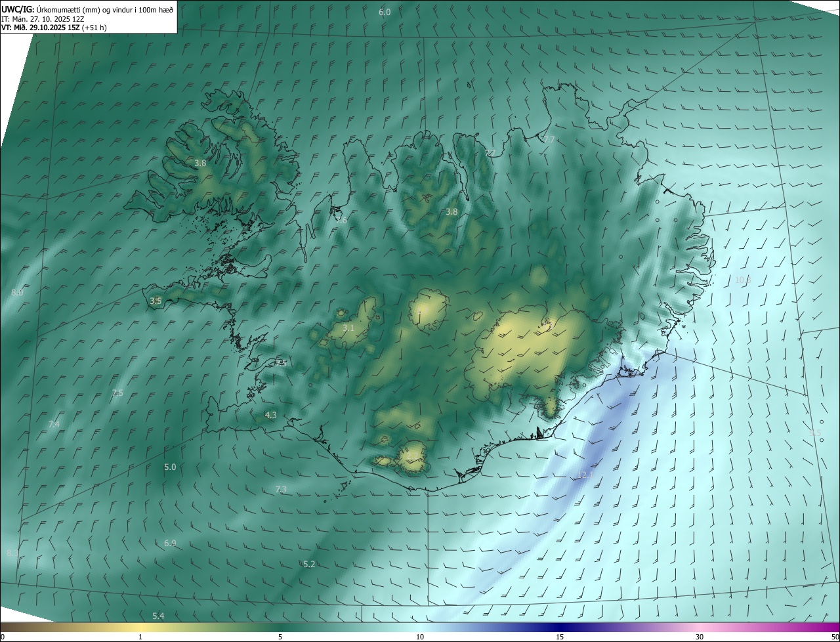This screenshot has width=840, height=642.
Task: Click the "10.3" value east of Iceland
Action: click(743, 280)
